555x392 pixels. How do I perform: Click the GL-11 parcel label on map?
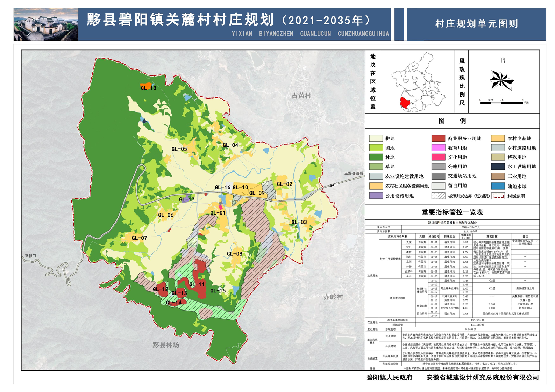[x=197, y=284]
